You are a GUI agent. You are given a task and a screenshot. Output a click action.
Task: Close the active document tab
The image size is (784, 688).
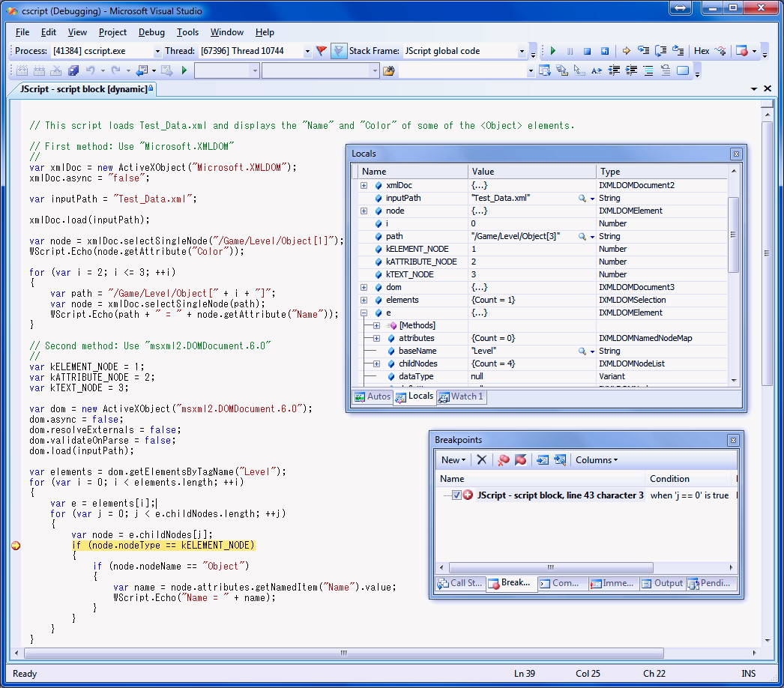[768, 88]
